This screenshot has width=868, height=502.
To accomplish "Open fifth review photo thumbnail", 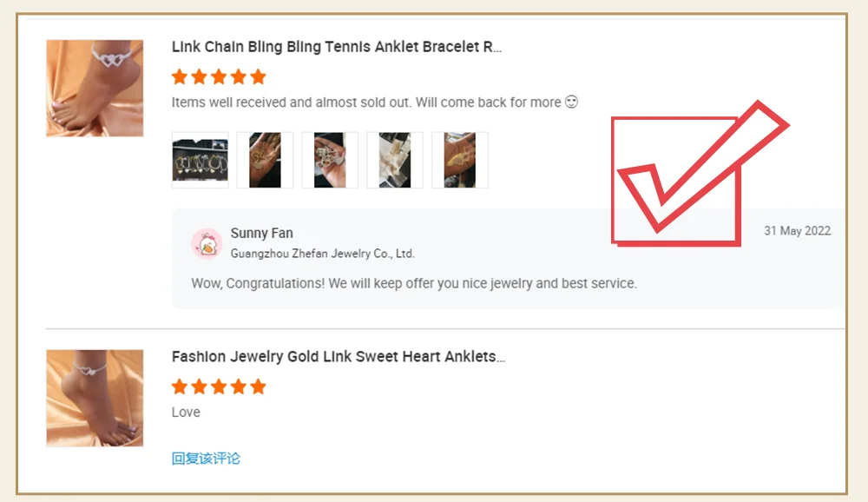I will coord(460,160).
